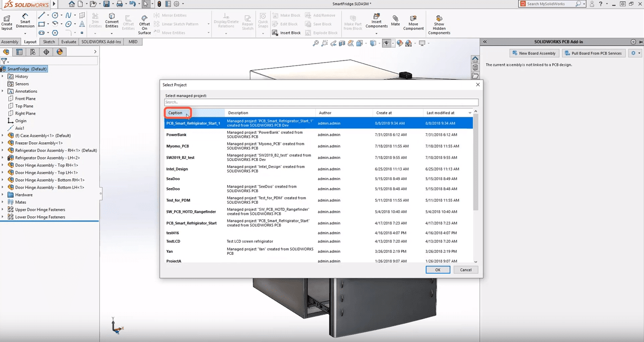Expand the Display Style dropdown in the view toolbar
Screen dimensions: 644x342
click(x=379, y=43)
